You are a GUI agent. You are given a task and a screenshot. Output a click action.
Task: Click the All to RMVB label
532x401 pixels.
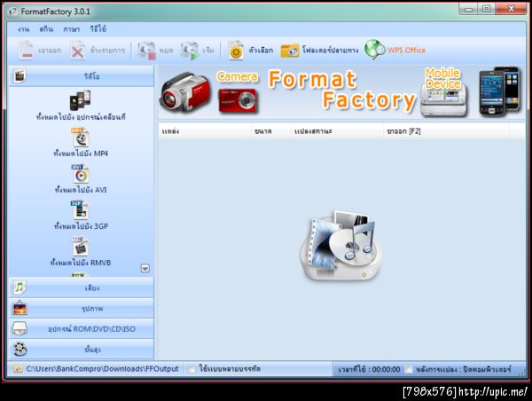coord(81,263)
